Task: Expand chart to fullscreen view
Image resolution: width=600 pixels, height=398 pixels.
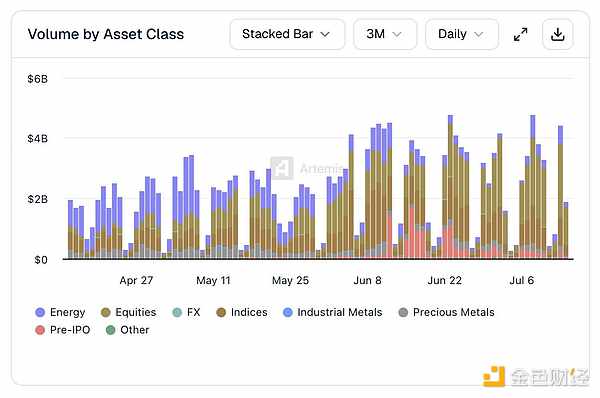Action: [520, 34]
